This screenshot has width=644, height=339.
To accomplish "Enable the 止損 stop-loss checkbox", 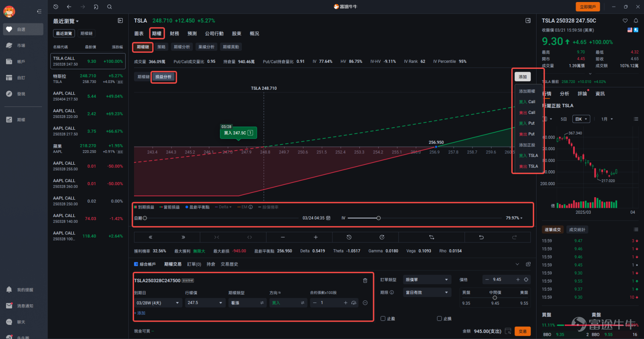I will click(x=440, y=318).
